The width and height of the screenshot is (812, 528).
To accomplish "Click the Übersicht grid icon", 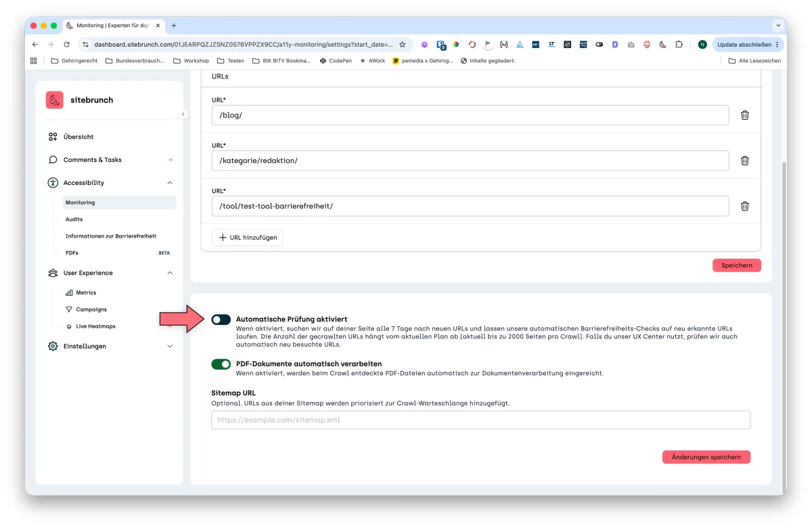I will [53, 137].
